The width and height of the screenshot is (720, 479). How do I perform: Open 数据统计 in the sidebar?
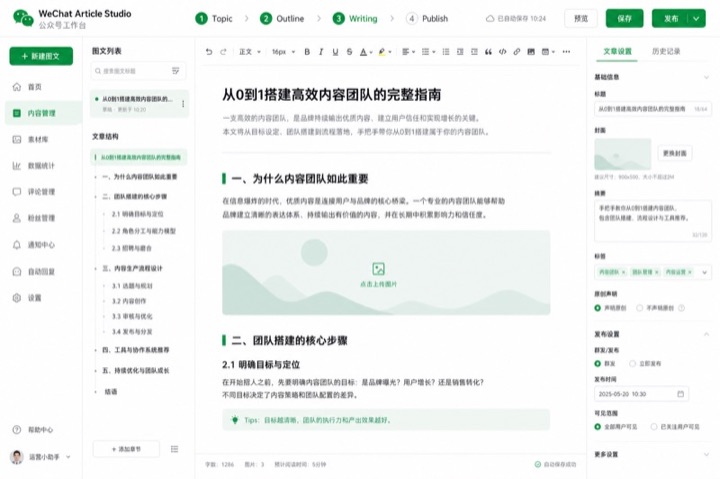click(34, 165)
